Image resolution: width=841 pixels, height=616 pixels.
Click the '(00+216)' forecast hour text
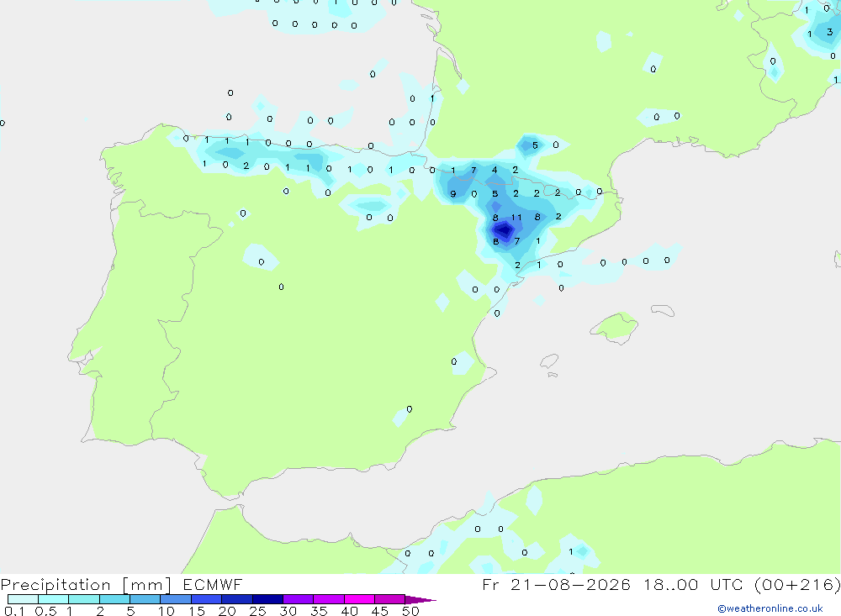click(x=797, y=584)
